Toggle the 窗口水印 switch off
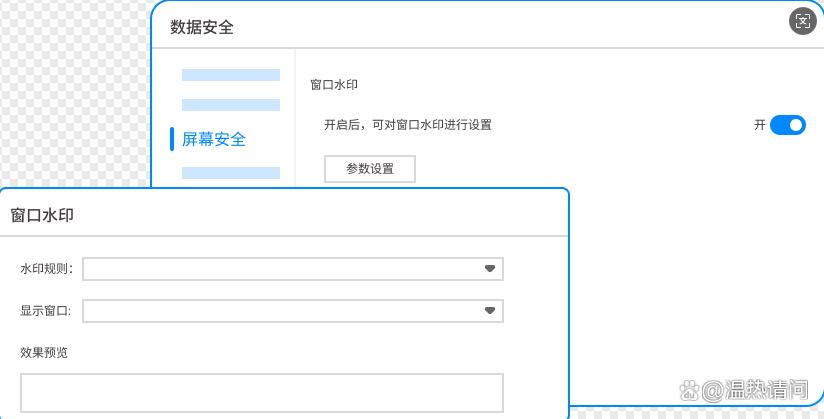The image size is (824, 419). coord(787,125)
